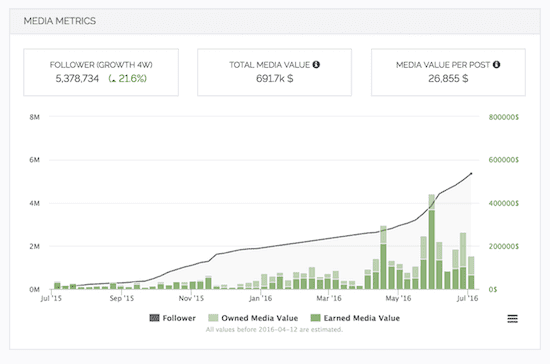Select the follower count 5,378,734
Viewport: 550px width, 364px height.
pos(77,79)
